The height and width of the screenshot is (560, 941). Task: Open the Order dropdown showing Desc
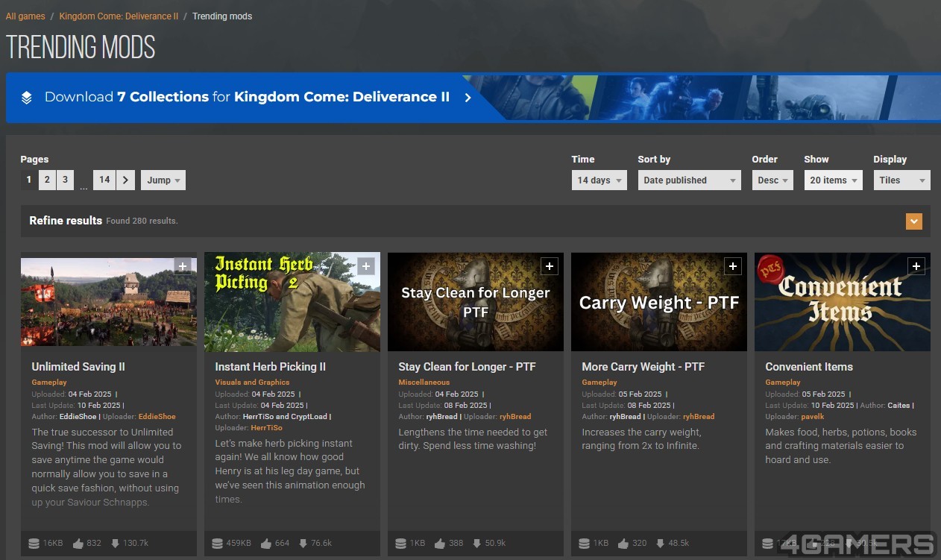click(772, 180)
